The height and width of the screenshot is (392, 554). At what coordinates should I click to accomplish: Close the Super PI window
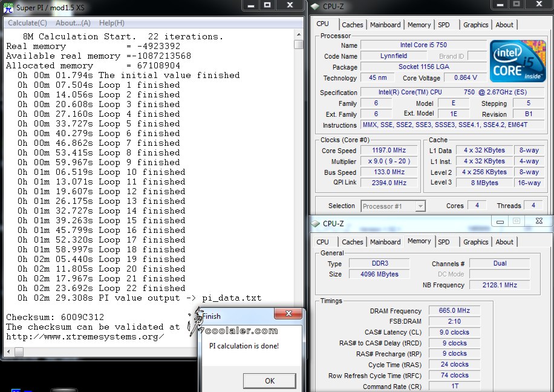[290, 5]
